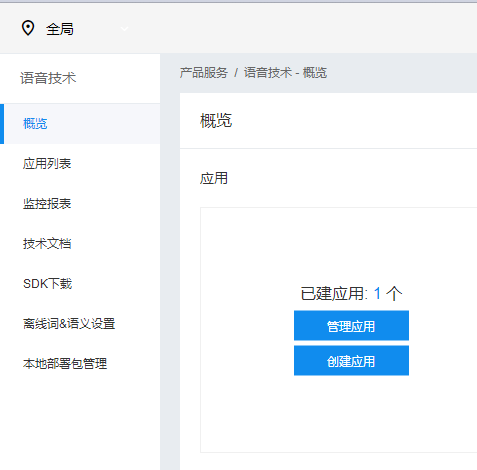Viewport: 477px width, 470px height.
Task: Choose SDK下载 in the left menu
Action: (x=80, y=284)
